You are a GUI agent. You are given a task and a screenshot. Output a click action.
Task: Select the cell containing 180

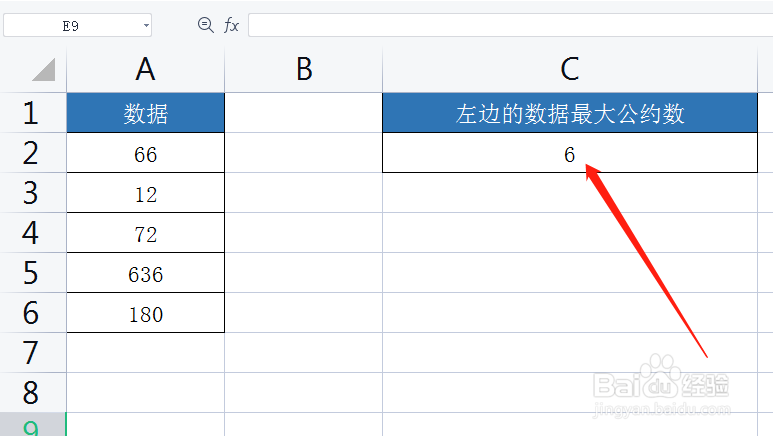point(146,314)
